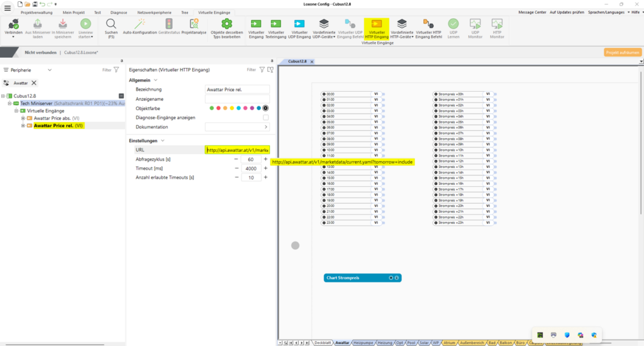This screenshot has width=644, height=346.
Task: Add a Virtueller UDP Eingang
Action: (x=299, y=24)
